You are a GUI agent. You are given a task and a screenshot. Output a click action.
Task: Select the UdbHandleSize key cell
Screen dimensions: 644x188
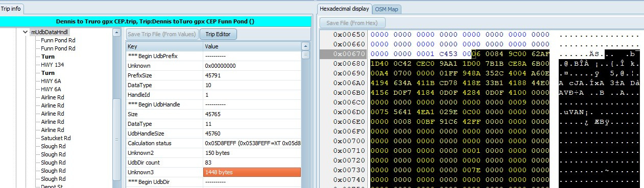pos(164,133)
